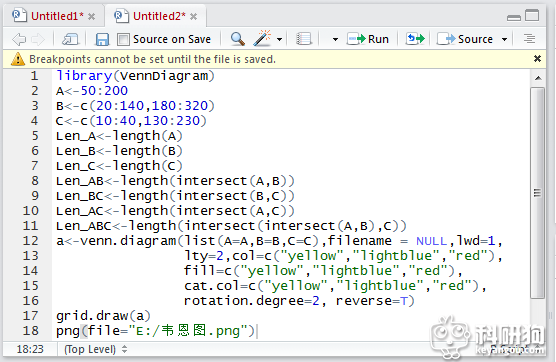This screenshot has height=362, width=556.
Task: Toggle Source on Save checkbox
Action: [x=123, y=39]
